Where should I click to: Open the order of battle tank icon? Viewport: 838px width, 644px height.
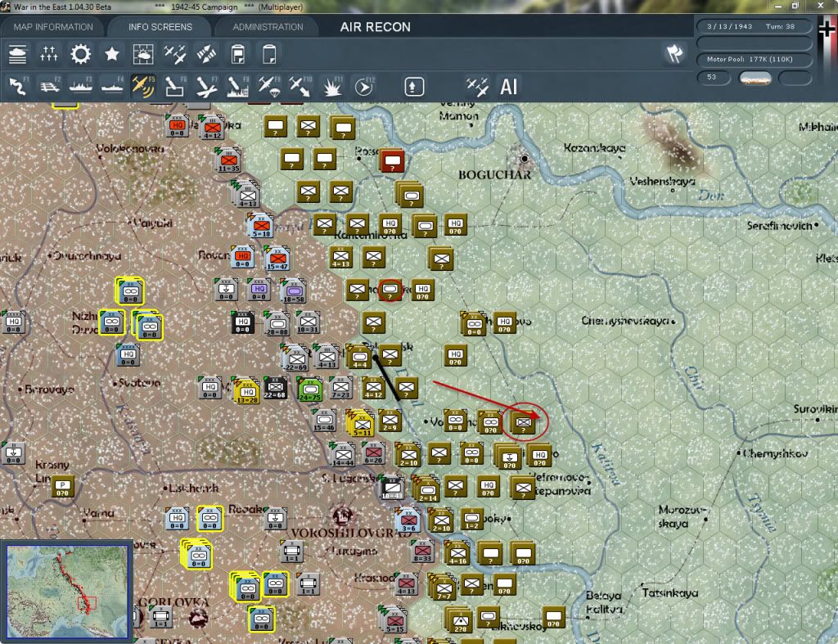(x=18, y=54)
